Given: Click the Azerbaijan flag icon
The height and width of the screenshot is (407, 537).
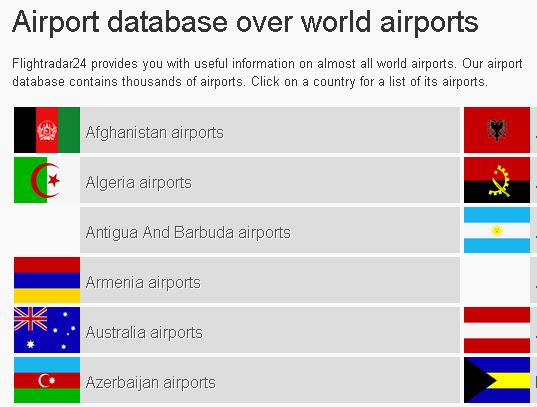Looking at the screenshot, I should point(47,380).
